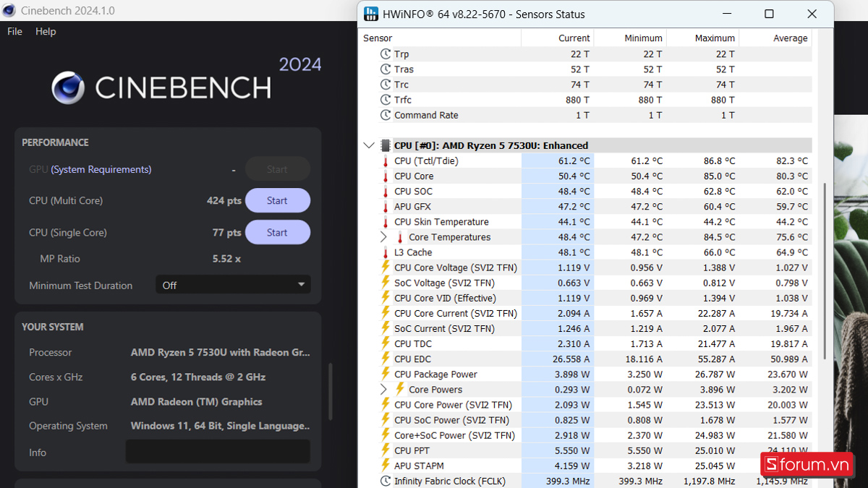Click the 77 pts single core score

(x=227, y=232)
